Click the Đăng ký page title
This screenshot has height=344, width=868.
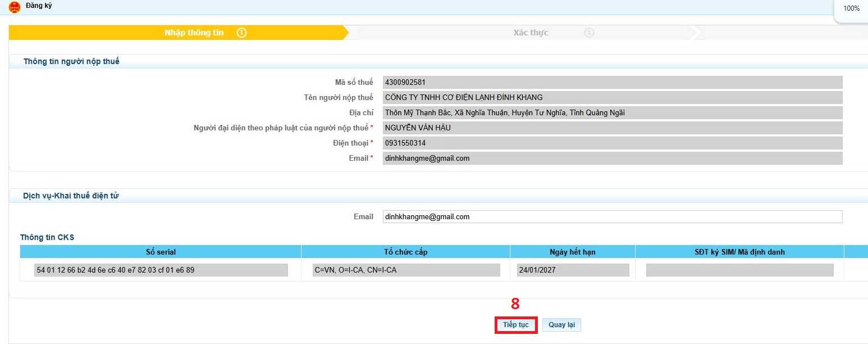coord(39,6)
